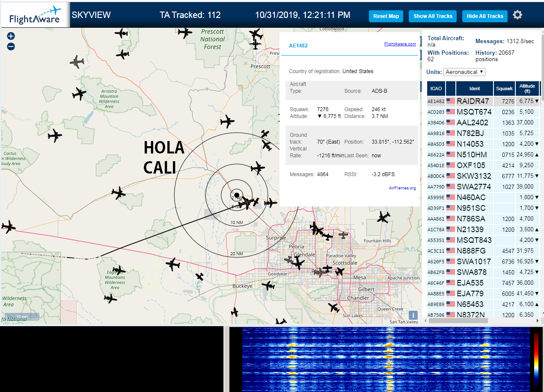Click the spectrum waterfall display
Image resolution: width=544 pixels, height=392 pixels.
[x=385, y=359]
